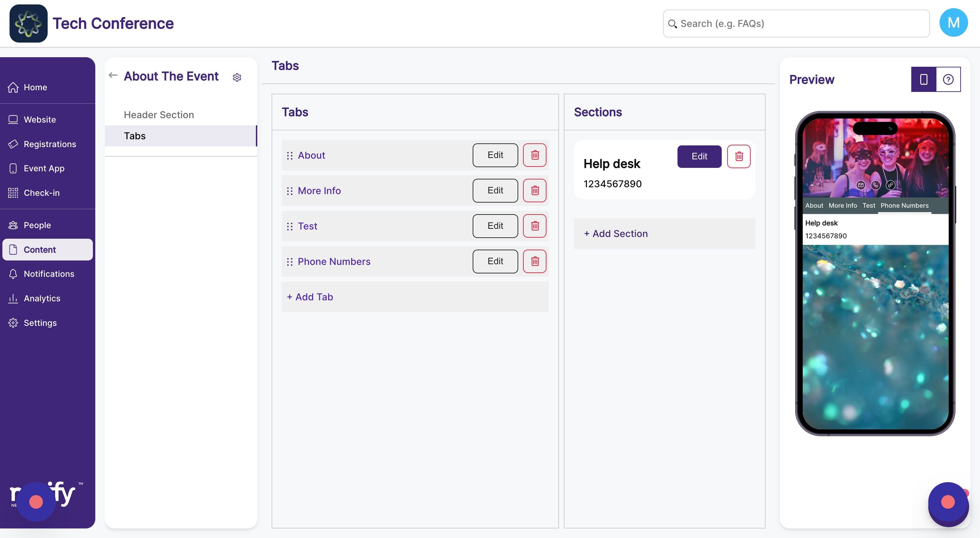Click the drag handle beside Phone Numbers tab
The height and width of the screenshot is (538, 980).
[290, 262]
